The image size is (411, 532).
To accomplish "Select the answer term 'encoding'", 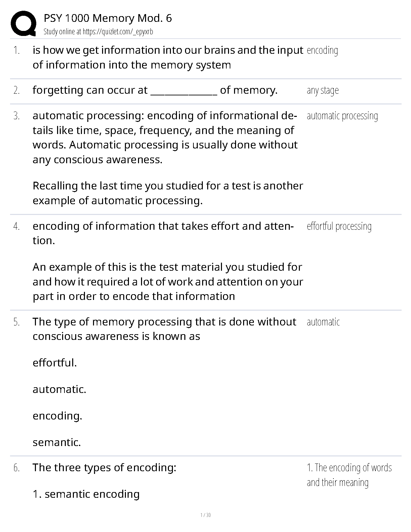I will (322, 50).
